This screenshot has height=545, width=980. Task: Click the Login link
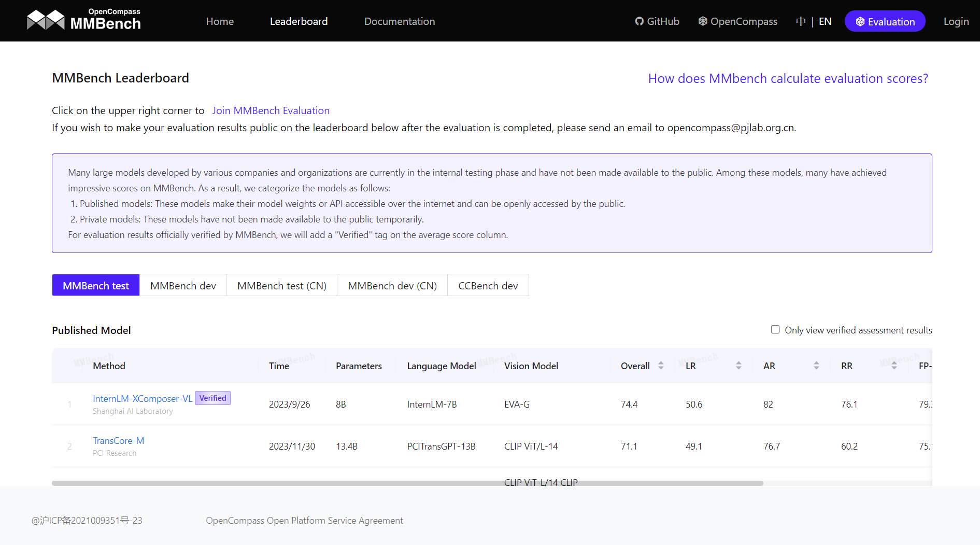[956, 21]
